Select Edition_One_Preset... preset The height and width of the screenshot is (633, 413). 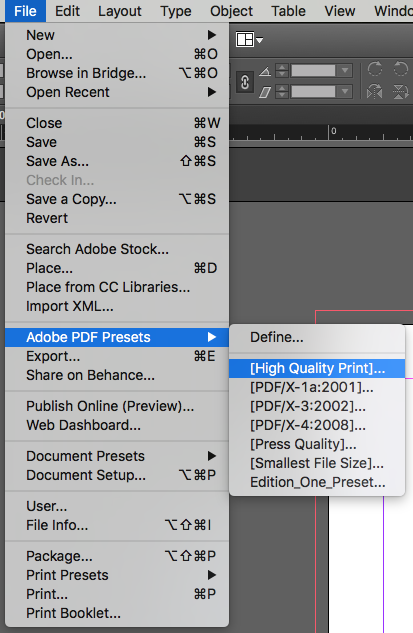(317, 482)
